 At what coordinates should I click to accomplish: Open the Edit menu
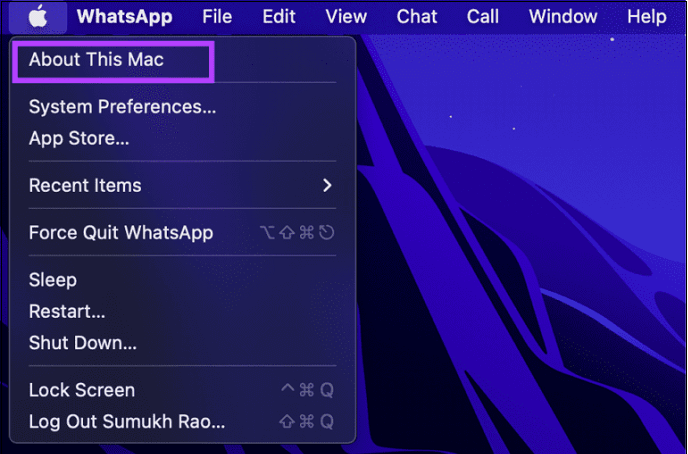279,17
